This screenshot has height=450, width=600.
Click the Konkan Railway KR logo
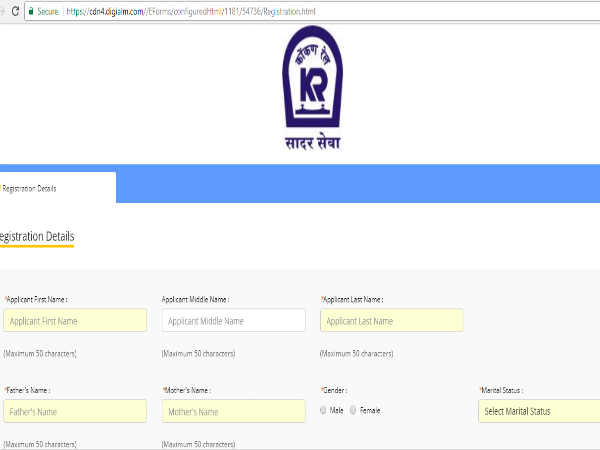pos(312,77)
